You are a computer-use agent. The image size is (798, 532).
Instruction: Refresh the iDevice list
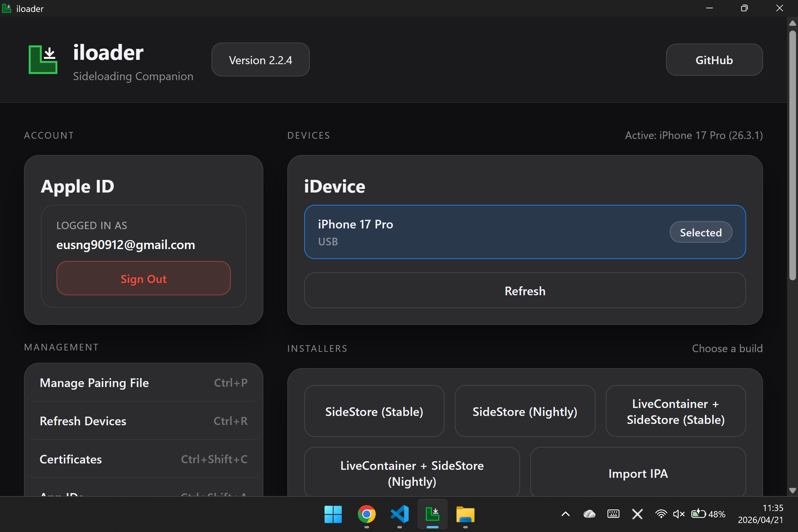click(525, 291)
